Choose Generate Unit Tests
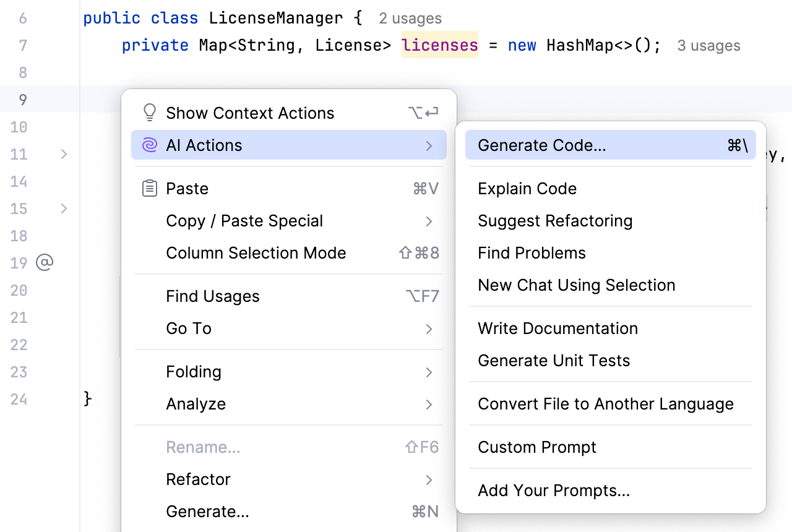The image size is (792, 532). (x=553, y=360)
